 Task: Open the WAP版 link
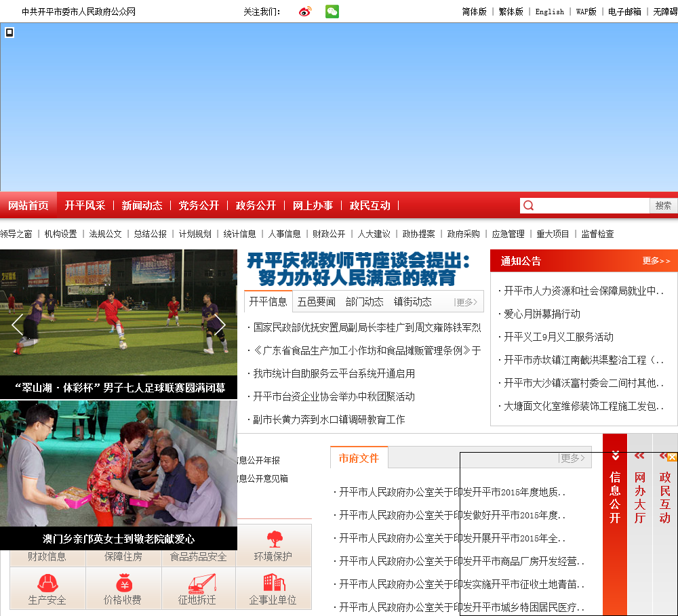pyautogui.click(x=586, y=12)
